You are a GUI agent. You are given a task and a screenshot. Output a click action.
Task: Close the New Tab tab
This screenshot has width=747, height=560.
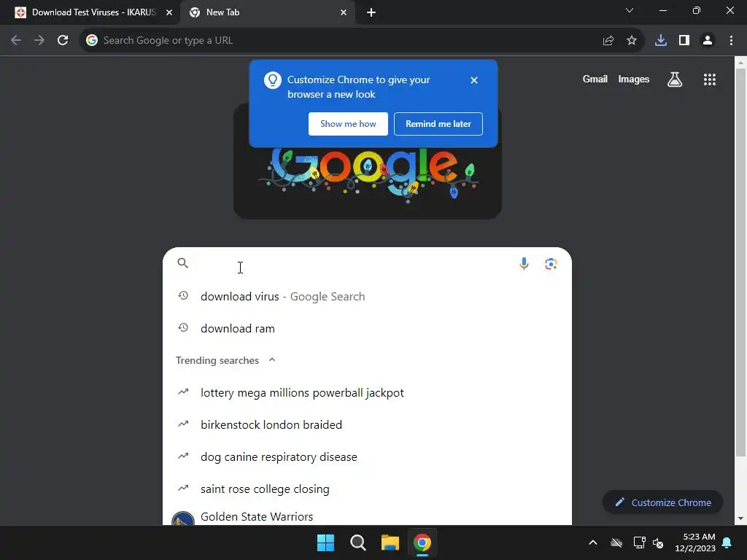[x=344, y=12]
